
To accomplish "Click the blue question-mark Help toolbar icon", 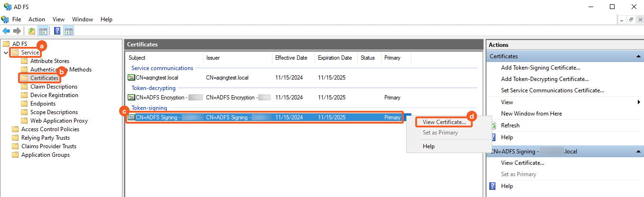I will tap(57, 31).
